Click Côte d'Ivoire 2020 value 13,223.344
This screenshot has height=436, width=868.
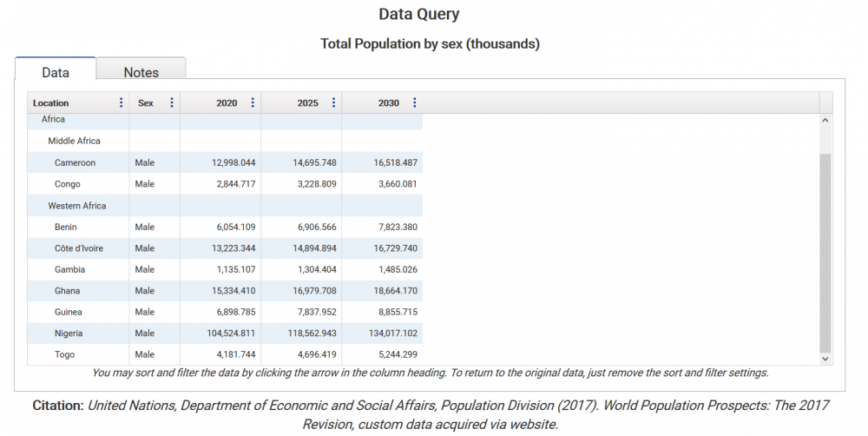point(233,248)
